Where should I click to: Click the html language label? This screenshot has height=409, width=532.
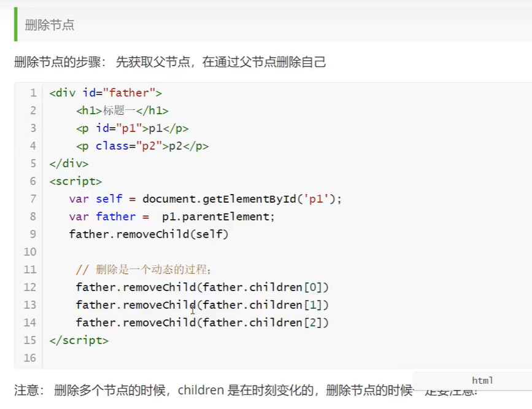[482, 380]
